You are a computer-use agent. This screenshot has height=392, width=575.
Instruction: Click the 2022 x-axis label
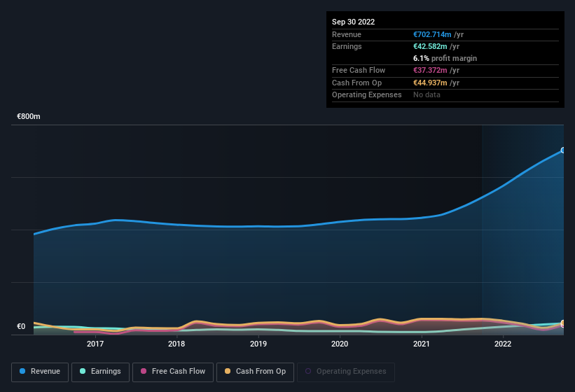pyautogui.click(x=503, y=344)
